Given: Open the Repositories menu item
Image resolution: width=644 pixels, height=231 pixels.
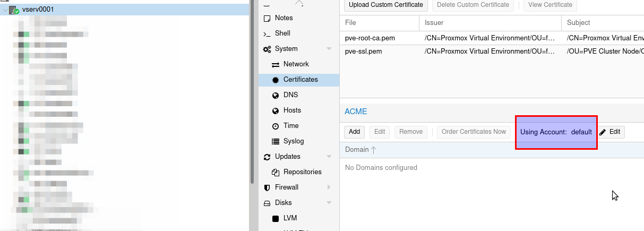Looking at the screenshot, I should pyautogui.click(x=302, y=172).
